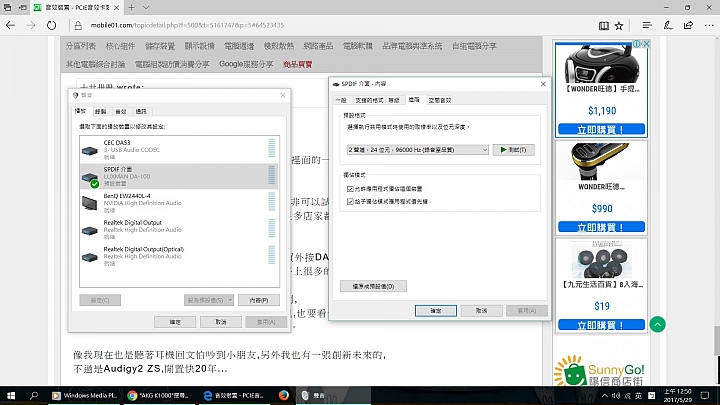Switch to first playback tab in Sound dialog

(80, 111)
